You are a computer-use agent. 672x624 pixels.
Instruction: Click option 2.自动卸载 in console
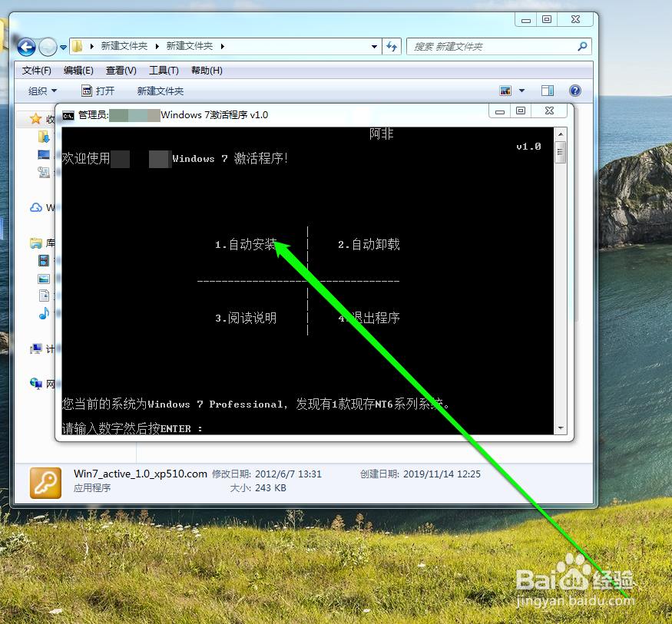[x=369, y=244]
